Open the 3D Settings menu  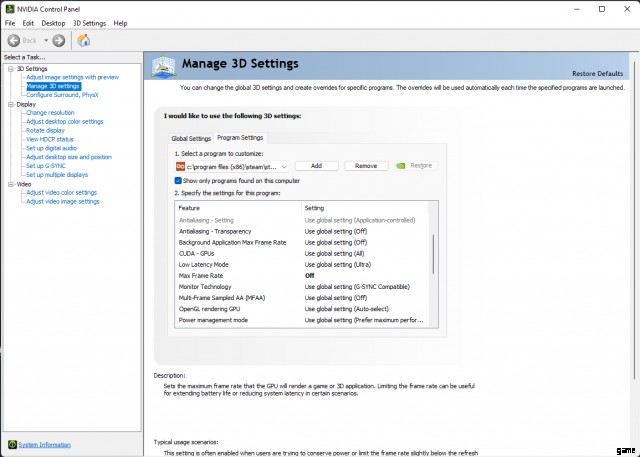89,22
